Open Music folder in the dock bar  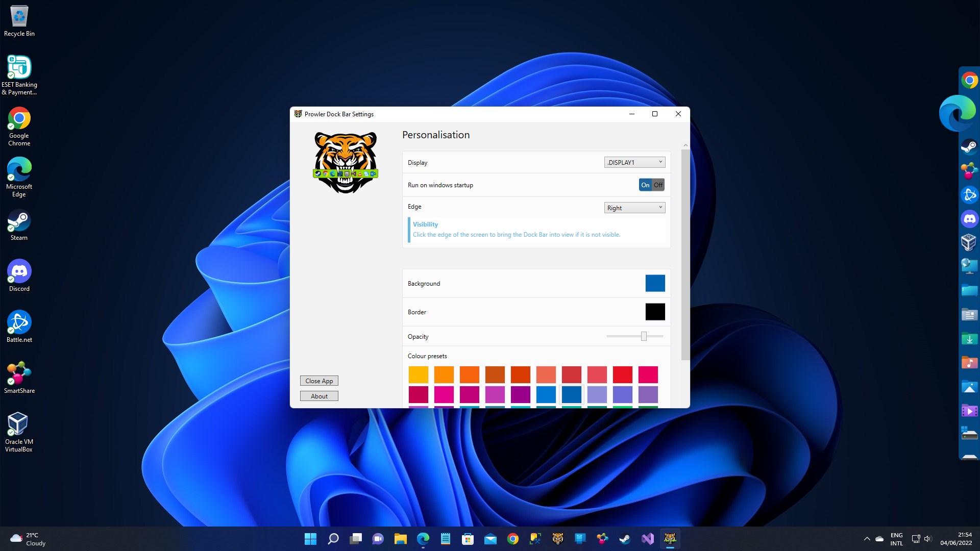(x=969, y=363)
